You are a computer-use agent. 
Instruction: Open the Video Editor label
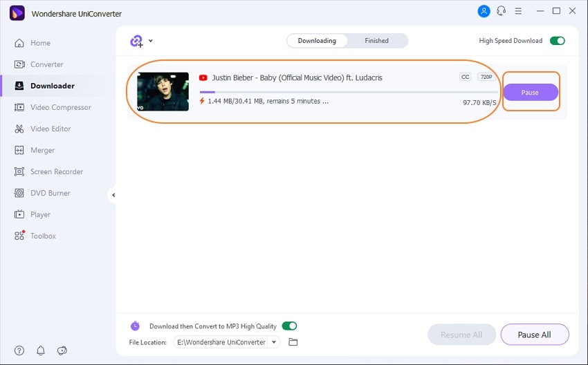tap(50, 129)
